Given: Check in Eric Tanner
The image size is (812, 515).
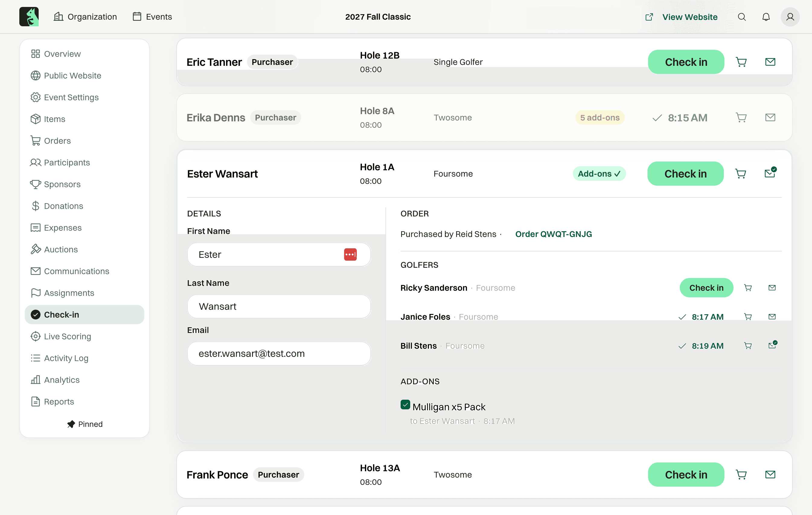Looking at the screenshot, I should coord(686,62).
